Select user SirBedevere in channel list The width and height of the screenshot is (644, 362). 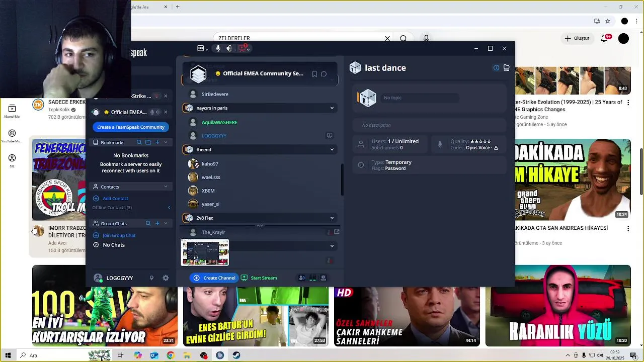point(215,94)
